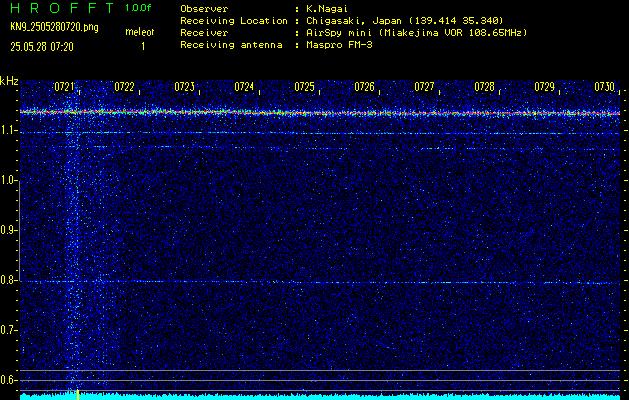Click the 0723 time marker
Image resolution: width=629 pixels, height=400 pixels.
point(185,87)
